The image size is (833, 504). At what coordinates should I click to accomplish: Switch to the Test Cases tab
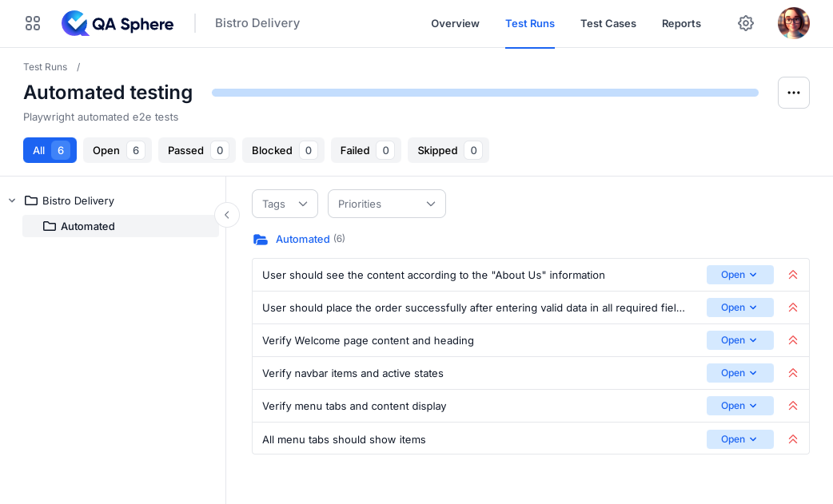point(608,23)
